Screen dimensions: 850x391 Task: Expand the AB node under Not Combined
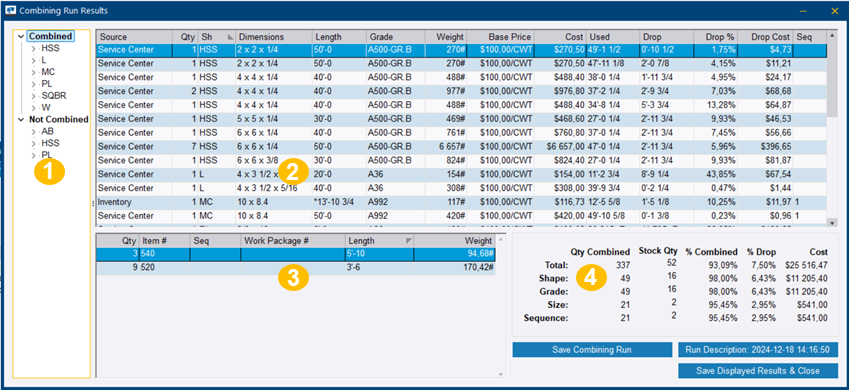[33, 131]
